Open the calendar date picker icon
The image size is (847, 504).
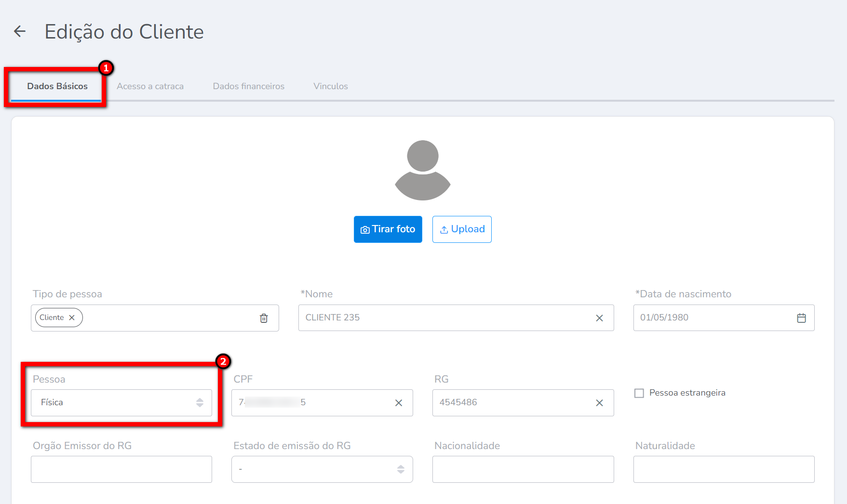tap(801, 318)
